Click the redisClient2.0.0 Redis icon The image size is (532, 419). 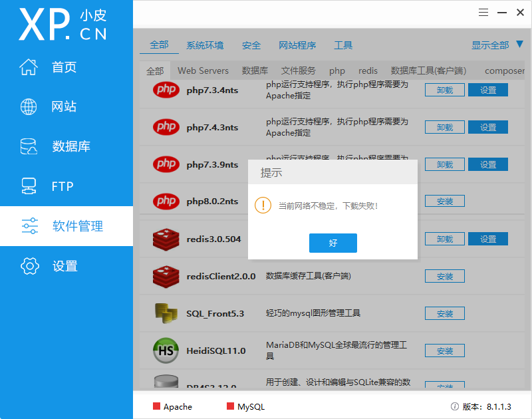pyautogui.click(x=166, y=277)
